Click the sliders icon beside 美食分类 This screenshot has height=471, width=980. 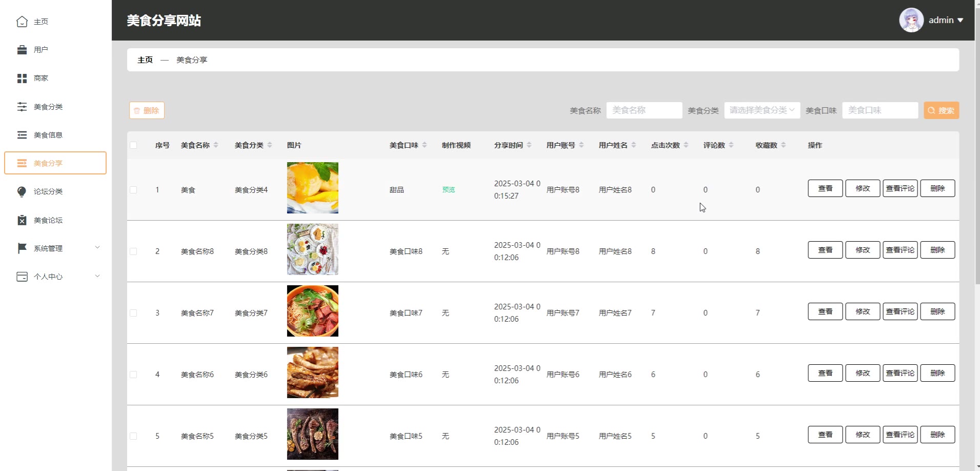pyautogui.click(x=22, y=107)
